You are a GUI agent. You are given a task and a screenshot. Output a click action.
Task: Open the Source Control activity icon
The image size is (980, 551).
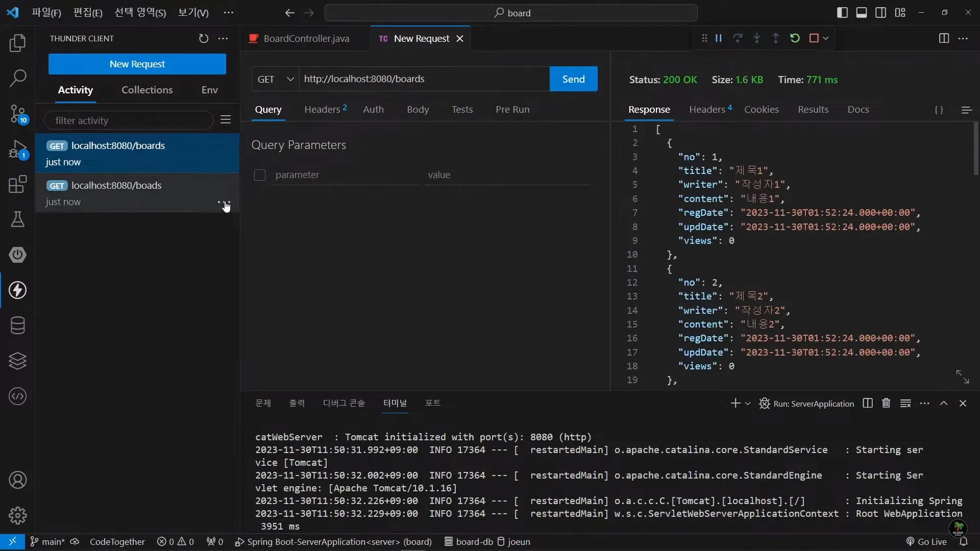click(18, 113)
